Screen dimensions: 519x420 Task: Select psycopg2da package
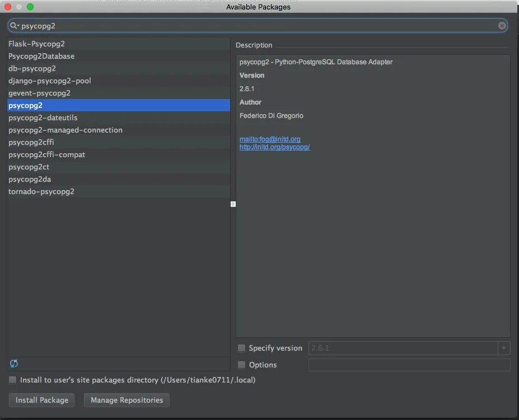click(119, 179)
